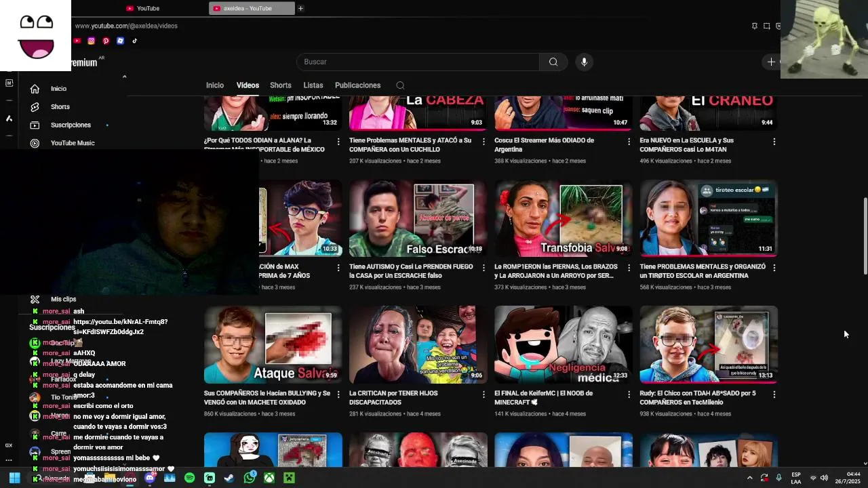Play the Falso Escrache thumbnail video
868x488 pixels.
[x=418, y=219]
